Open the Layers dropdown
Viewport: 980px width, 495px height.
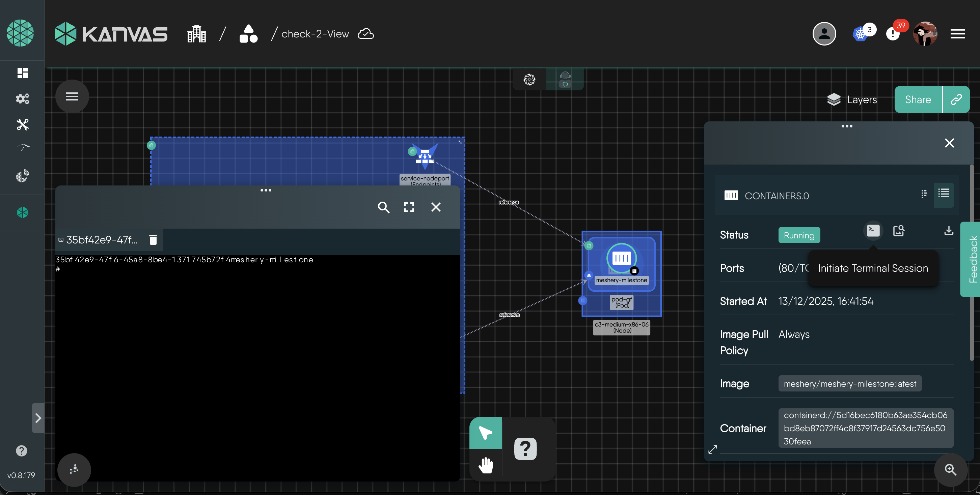852,99
